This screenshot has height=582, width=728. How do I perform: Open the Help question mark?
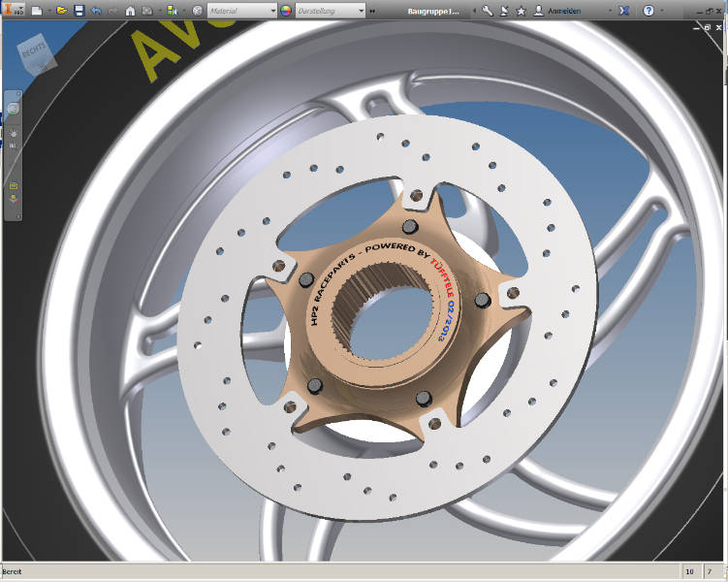point(649,11)
